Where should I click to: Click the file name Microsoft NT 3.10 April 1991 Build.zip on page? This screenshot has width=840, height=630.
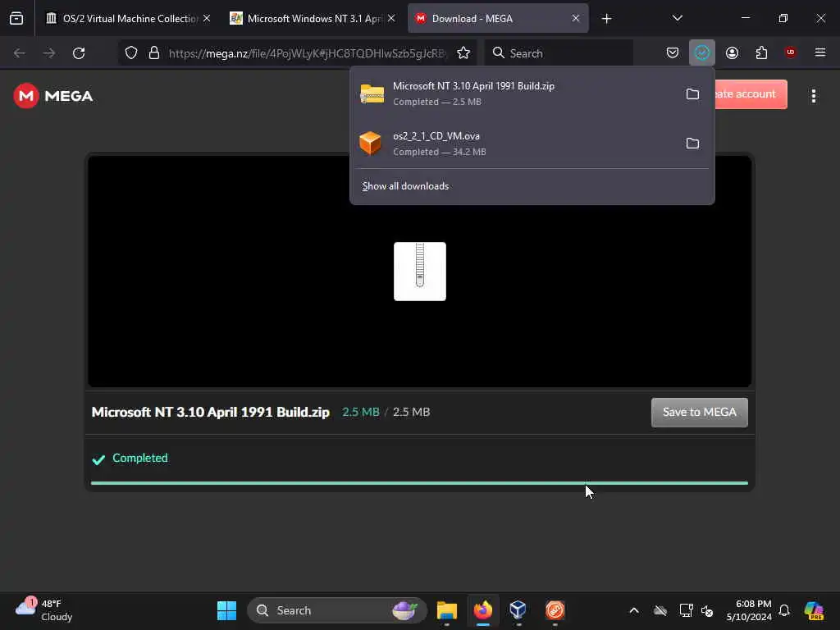tap(210, 412)
